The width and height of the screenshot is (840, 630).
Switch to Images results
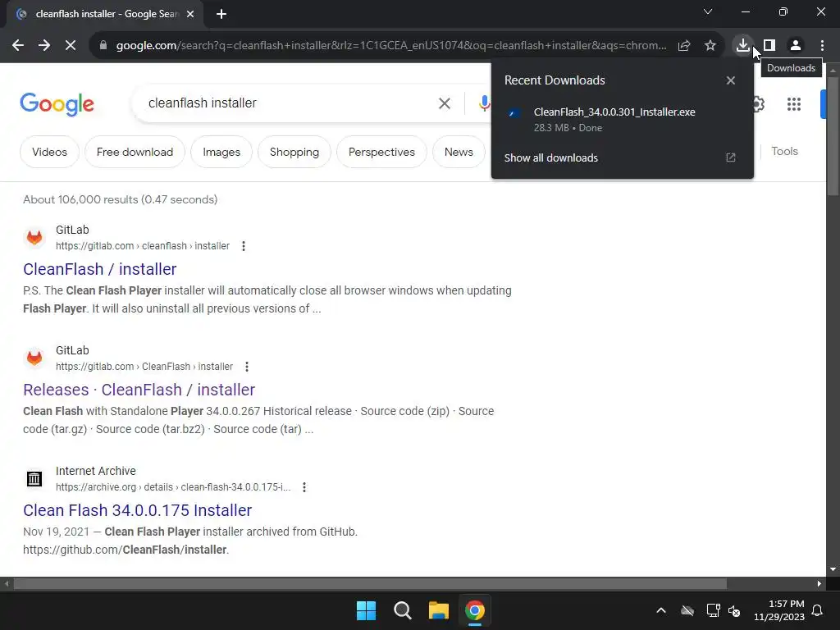[x=221, y=152]
